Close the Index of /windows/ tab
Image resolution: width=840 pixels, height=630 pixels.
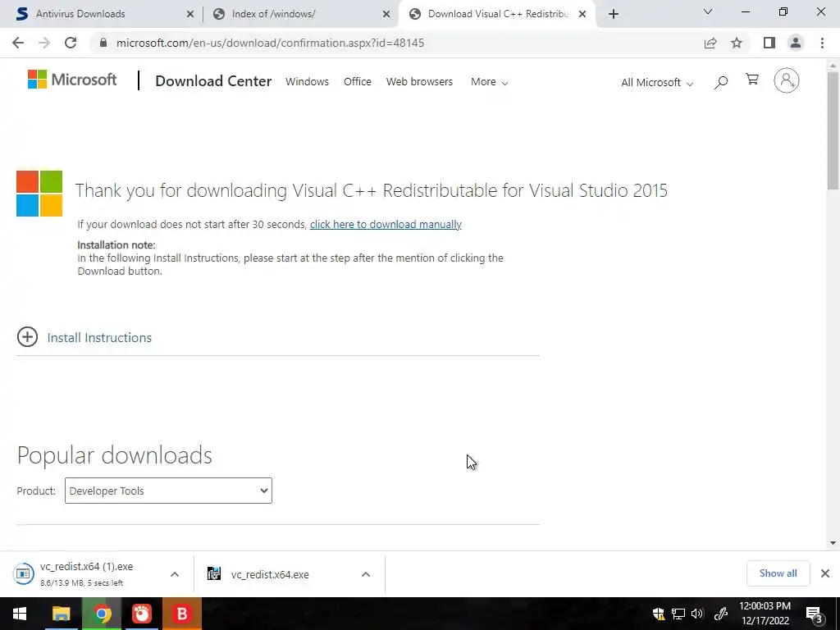tap(386, 15)
